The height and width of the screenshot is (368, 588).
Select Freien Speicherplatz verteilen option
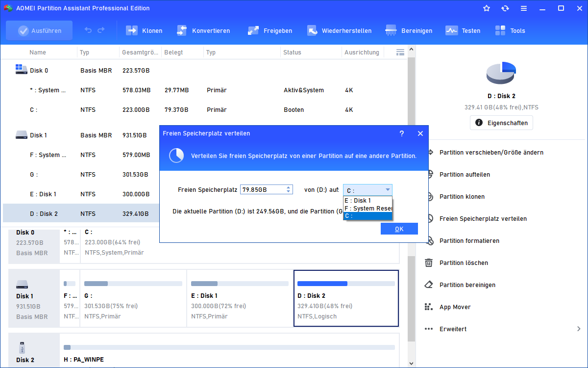(483, 219)
